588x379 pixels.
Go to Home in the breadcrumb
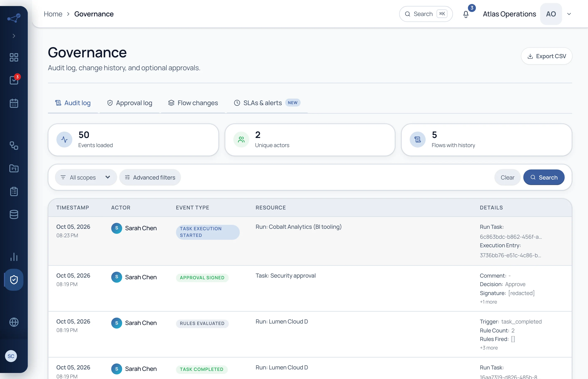(53, 14)
